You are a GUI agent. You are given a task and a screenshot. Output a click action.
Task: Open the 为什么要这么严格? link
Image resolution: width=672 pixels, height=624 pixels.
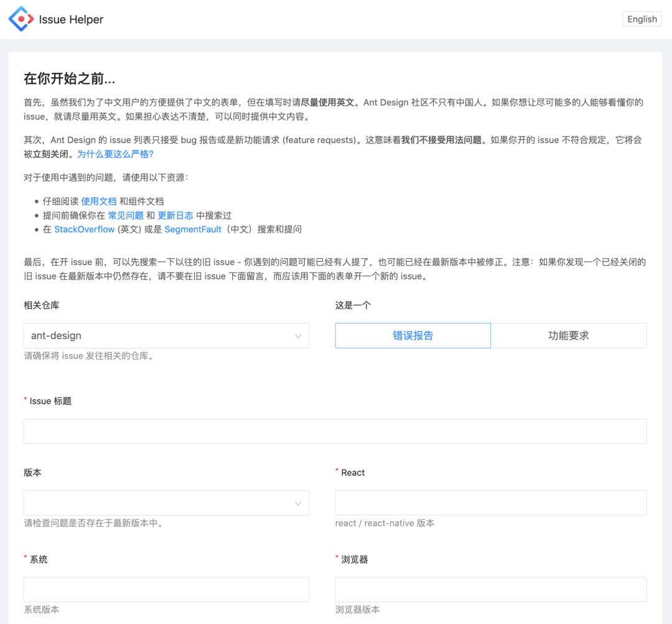[115, 154]
